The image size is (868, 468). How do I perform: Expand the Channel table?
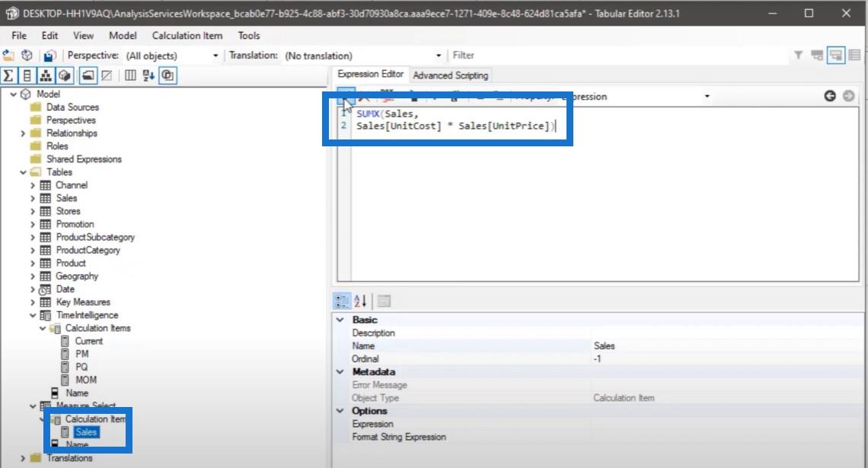click(x=32, y=185)
